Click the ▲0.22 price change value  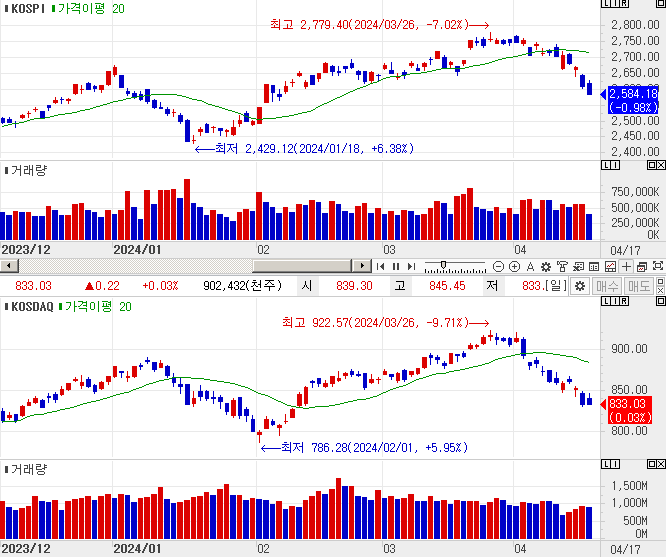102,286
